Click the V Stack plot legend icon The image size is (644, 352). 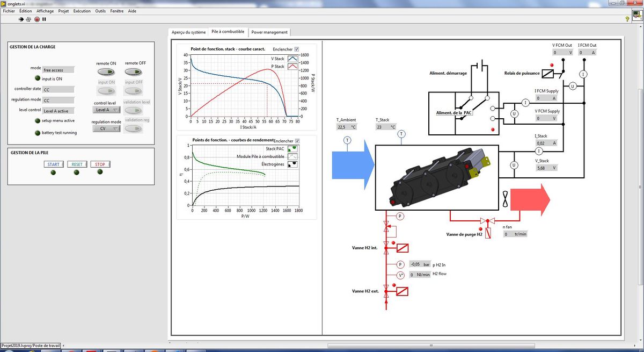292,59
